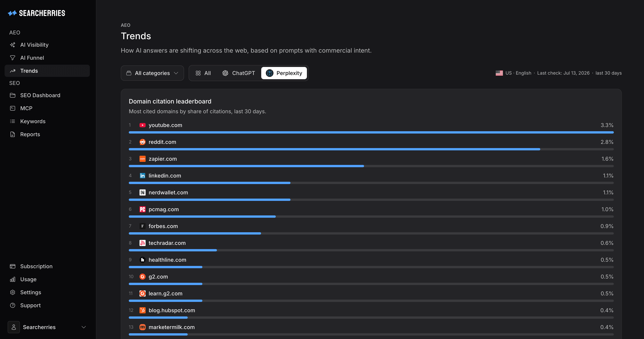Click the marketermilk.com domain name
This screenshot has height=339, width=644.
[x=171, y=327]
